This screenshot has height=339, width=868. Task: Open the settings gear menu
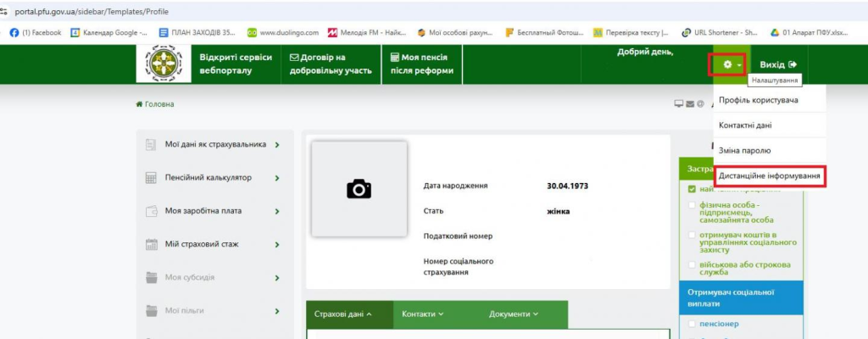click(x=726, y=64)
